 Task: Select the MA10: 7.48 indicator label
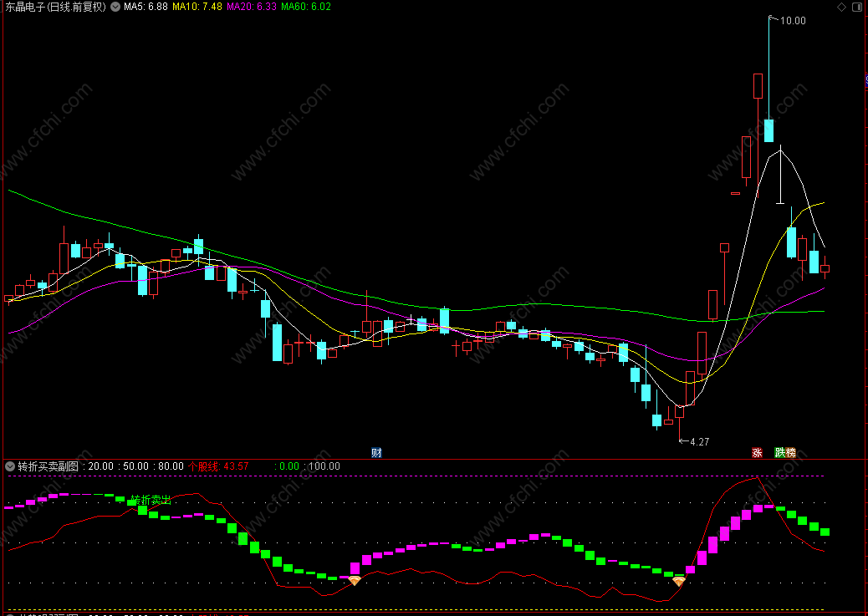click(197, 8)
